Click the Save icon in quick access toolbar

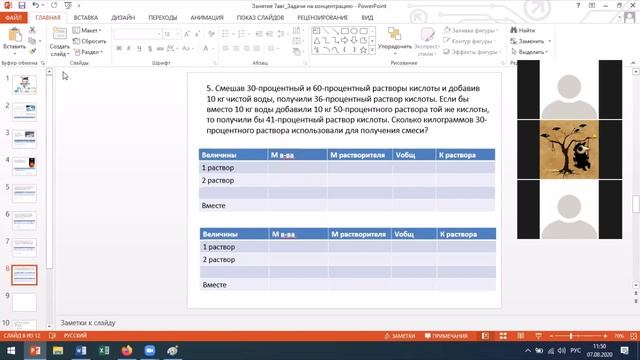tap(22, 5)
